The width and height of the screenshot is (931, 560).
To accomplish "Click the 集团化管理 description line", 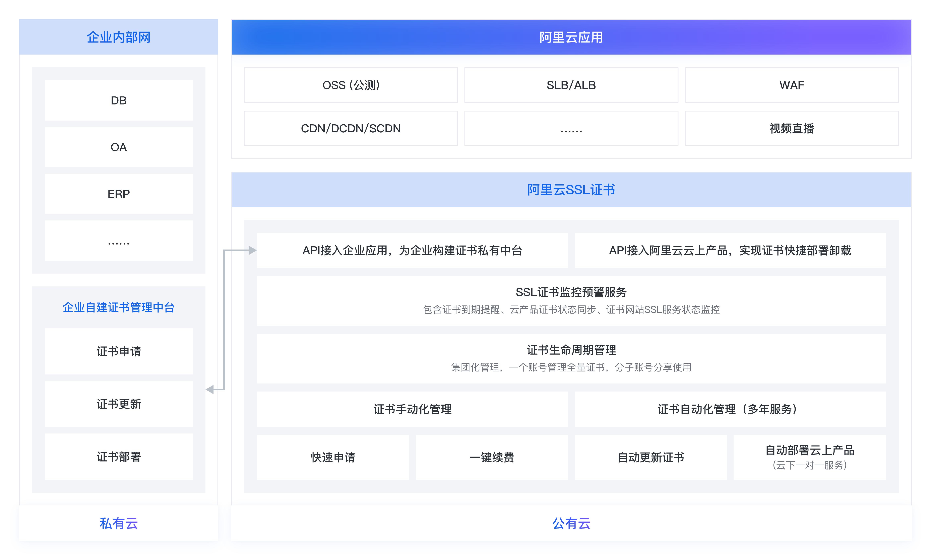I will point(571,367).
